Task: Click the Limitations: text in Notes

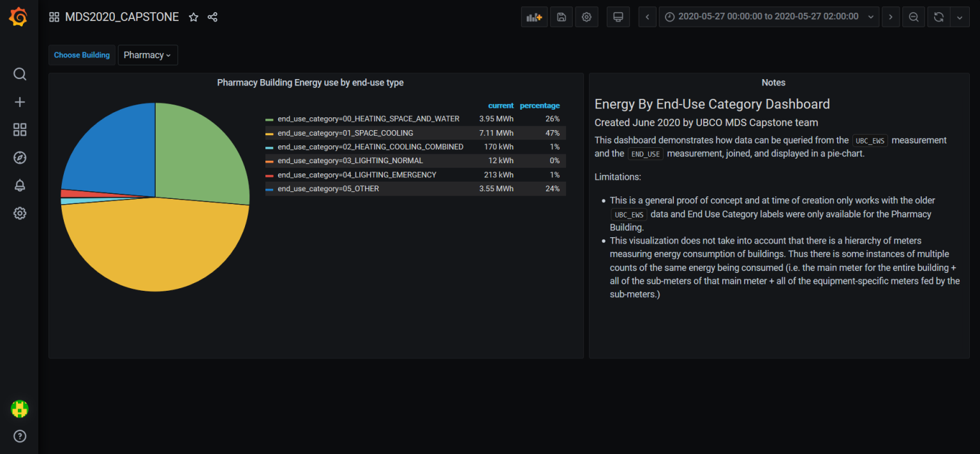Action: click(618, 177)
